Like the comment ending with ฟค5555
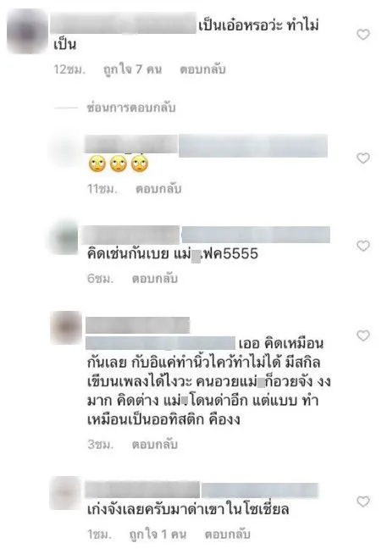 coord(363,246)
